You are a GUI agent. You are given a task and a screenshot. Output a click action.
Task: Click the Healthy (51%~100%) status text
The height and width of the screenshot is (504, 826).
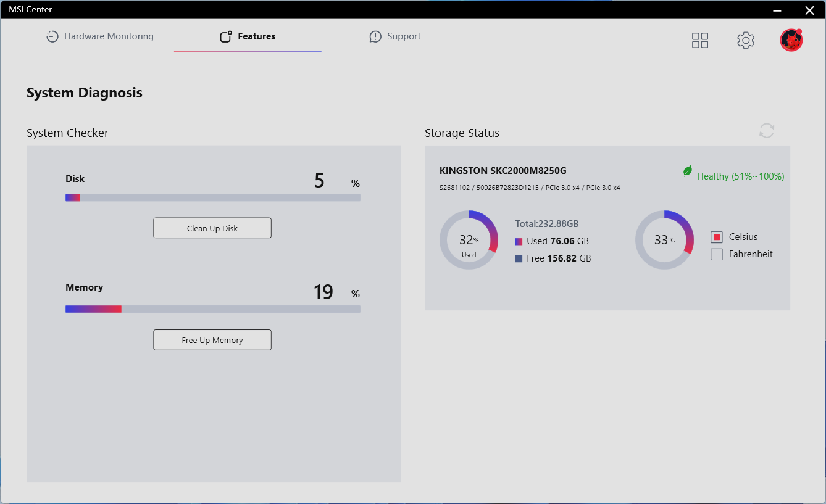[x=741, y=176]
